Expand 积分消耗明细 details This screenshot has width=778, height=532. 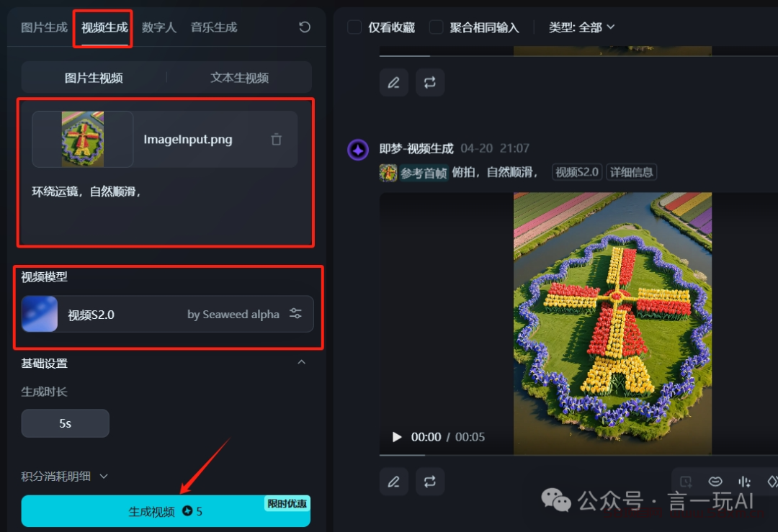[65, 476]
